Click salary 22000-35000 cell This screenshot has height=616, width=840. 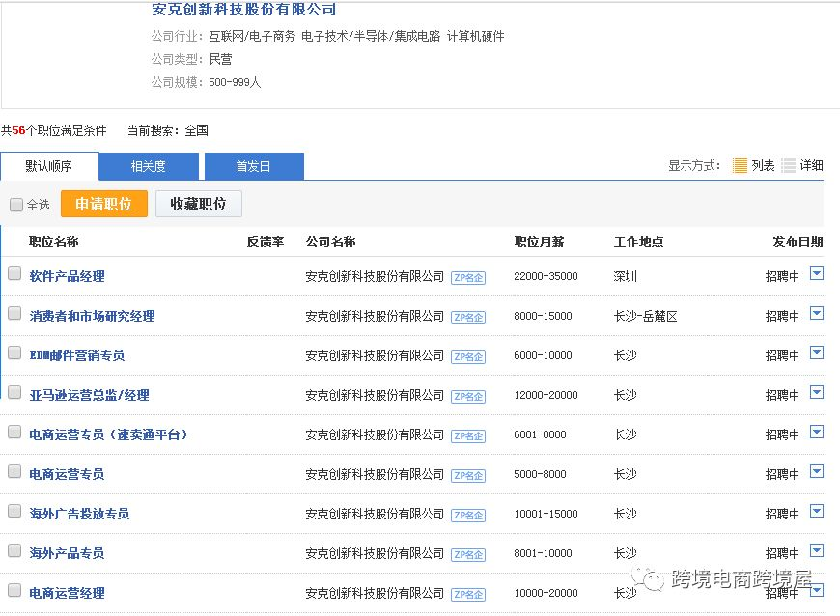[546, 276]
